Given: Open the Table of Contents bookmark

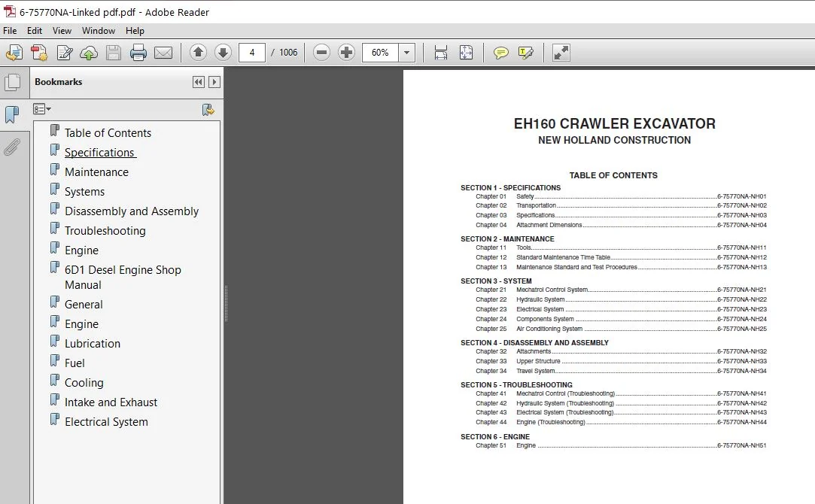Looking at the screenshot, I should pyautogui.click(x=108, y=133).
